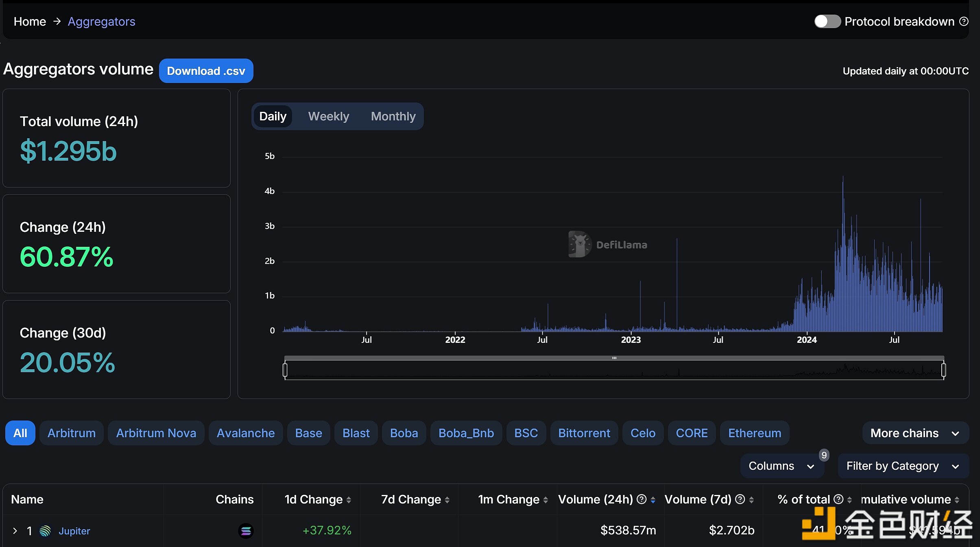Sort by Volume (7d) column arrows
The height and width of the screenshot is (547, 980).
(x=751, y=500)
